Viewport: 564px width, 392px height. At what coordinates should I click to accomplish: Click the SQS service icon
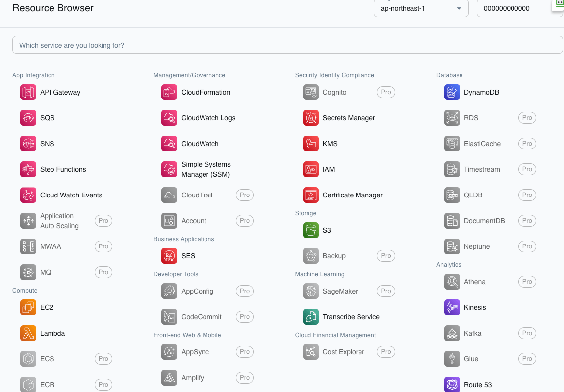(x=28, y=118)
